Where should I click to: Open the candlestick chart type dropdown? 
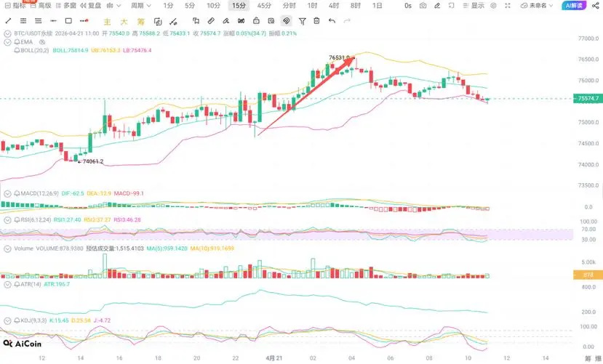[113, 5]
